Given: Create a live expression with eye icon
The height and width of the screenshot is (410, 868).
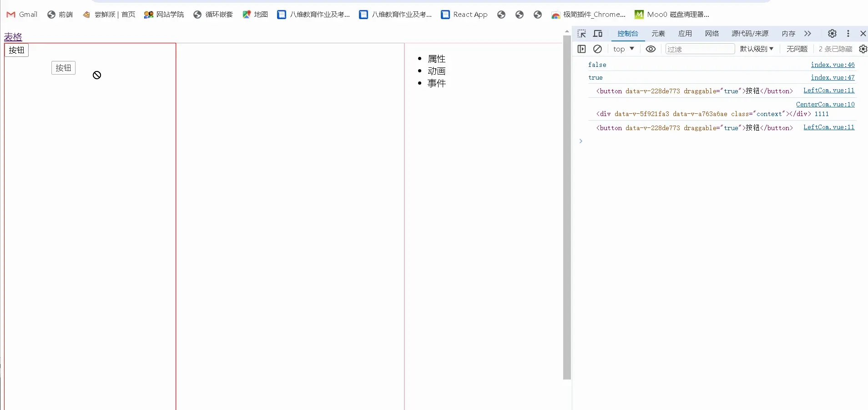Looking at the screenshot, I should pos(651,49).
